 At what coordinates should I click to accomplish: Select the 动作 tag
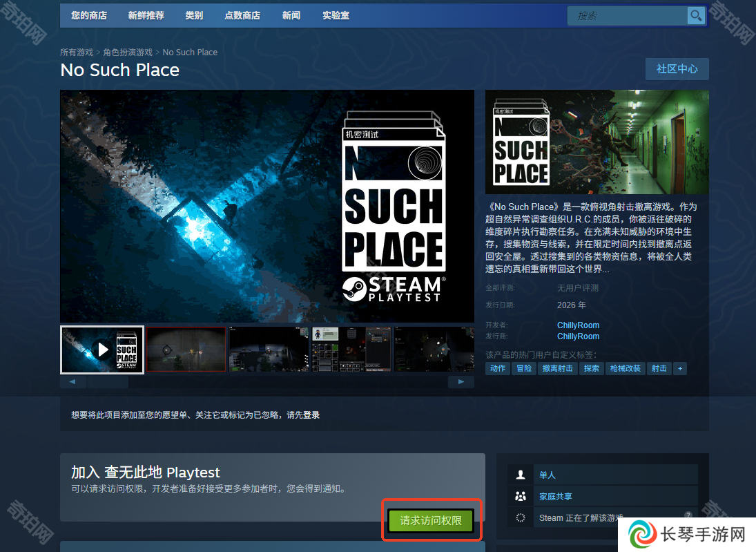point(498,369)
